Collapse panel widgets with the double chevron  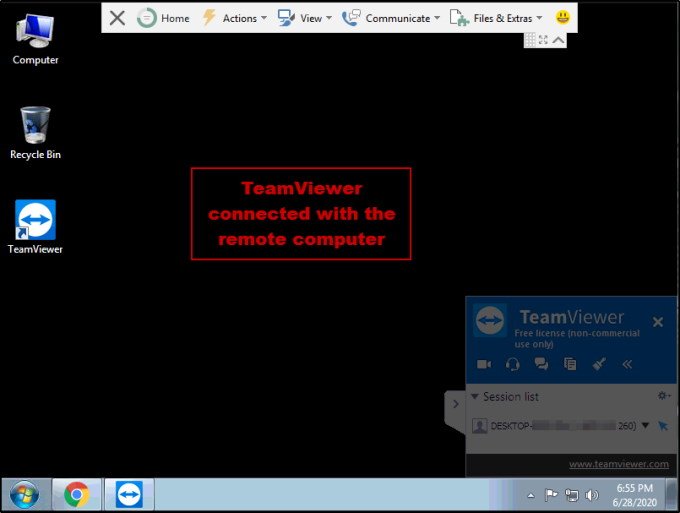627,364
